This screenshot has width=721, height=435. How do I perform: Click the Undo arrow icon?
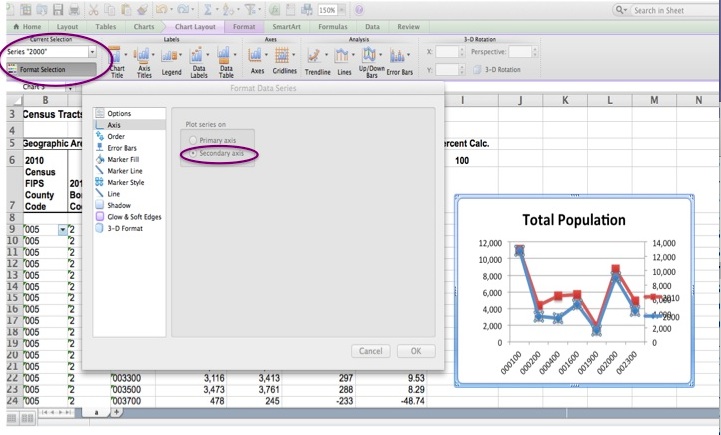click(161, 9)
